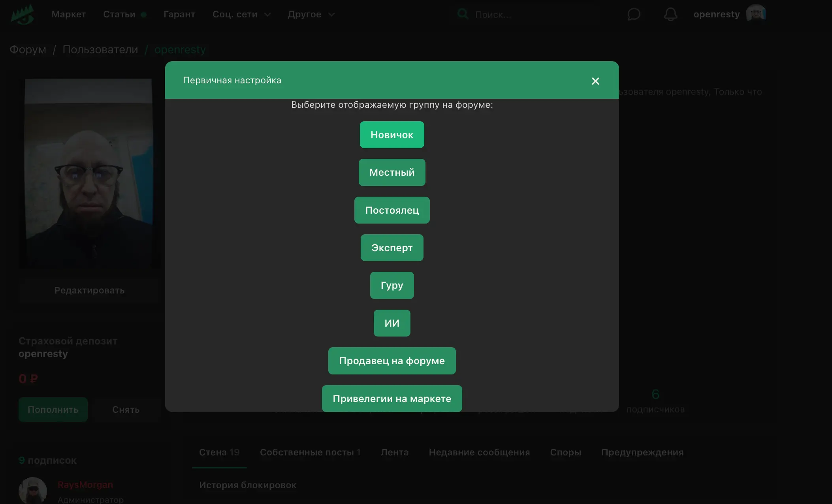Image resolution: width=832 pixels, height=504 pixels.
Task: Select the ИИ group button
Action: [x=392, y=323]
